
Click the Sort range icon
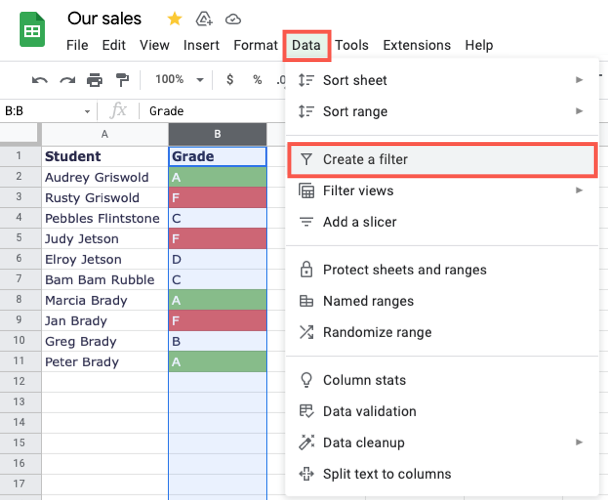pos(306,111)
